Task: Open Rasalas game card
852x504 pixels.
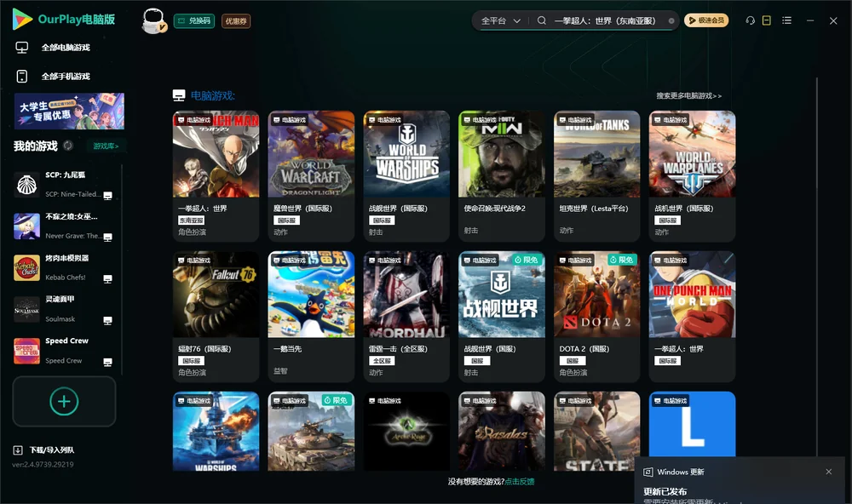Action: 502,432
